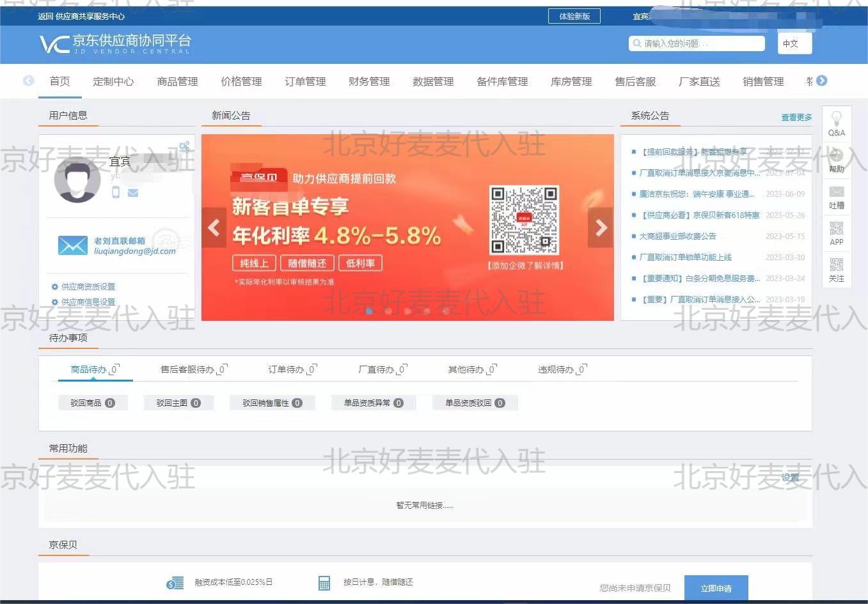Click the phone icon under username
Image resolution: width=868 pixels, height=604 pixels.
(116, 192)
